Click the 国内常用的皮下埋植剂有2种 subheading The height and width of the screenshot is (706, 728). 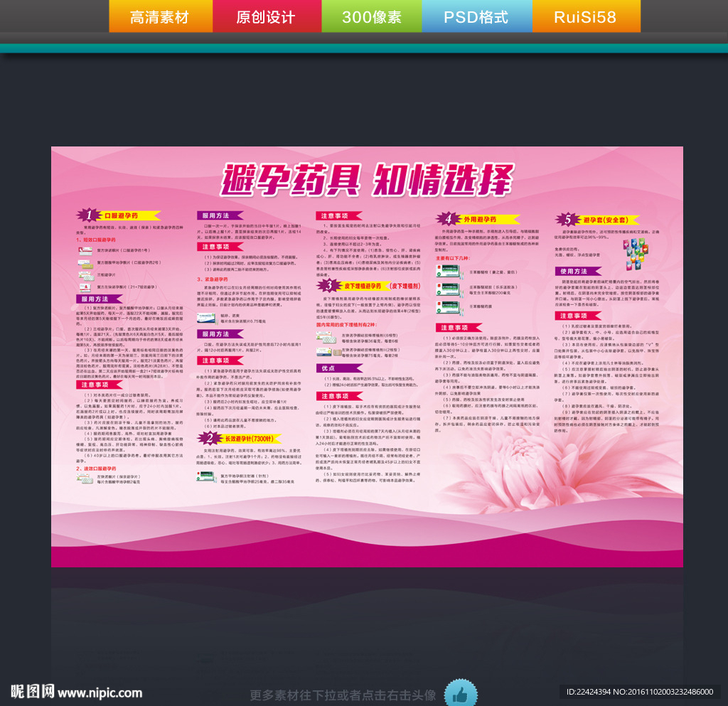pos(346,324)
